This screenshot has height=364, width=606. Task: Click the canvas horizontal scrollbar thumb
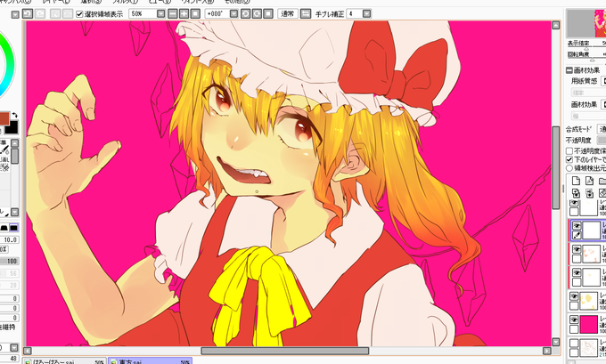click(285, 351)
